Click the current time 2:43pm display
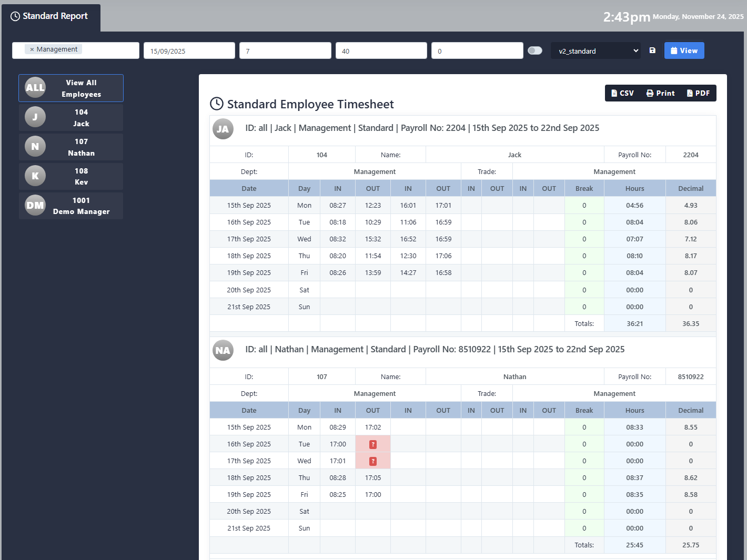The width and height of the screenshot is (747, 560). coord(627,17)
